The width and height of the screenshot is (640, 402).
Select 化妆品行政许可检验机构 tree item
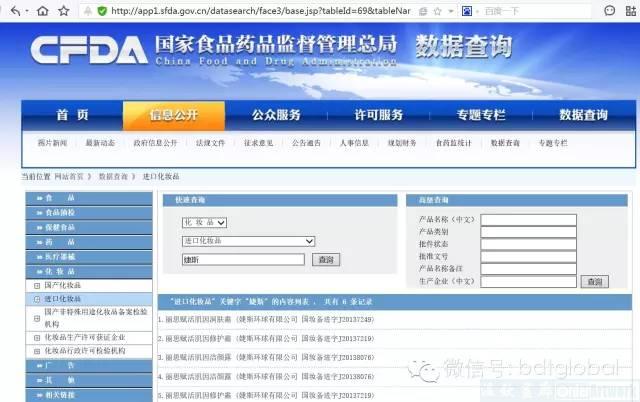(84, 351)
